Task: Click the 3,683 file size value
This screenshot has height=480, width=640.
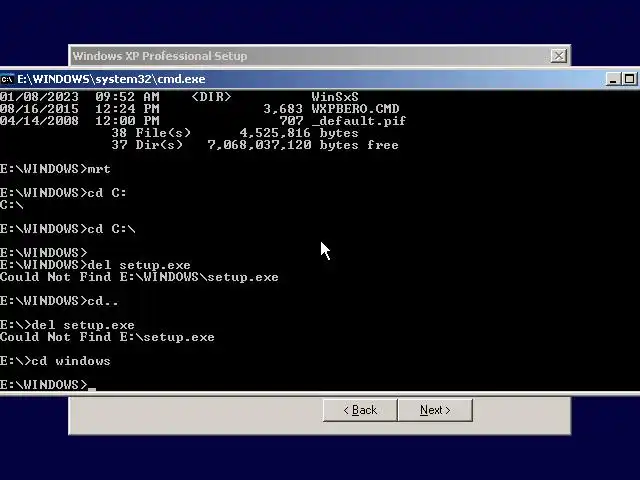Action: point(283,109)
